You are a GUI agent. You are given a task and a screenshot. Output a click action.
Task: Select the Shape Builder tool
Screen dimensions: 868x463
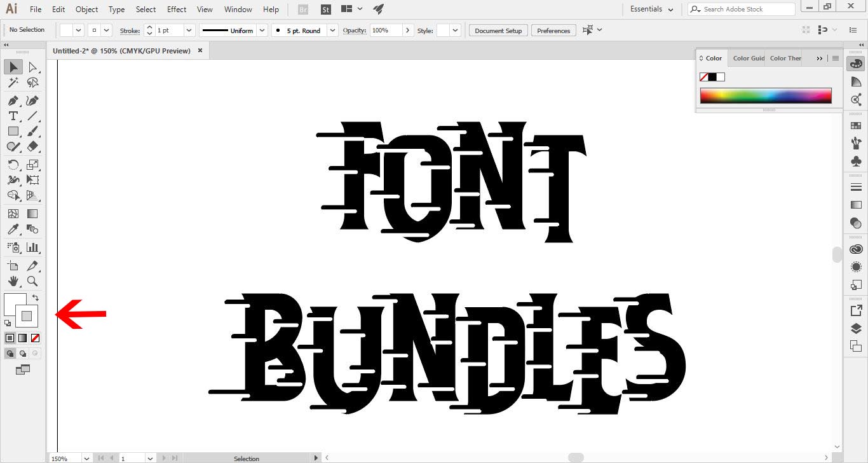point(13,195)
